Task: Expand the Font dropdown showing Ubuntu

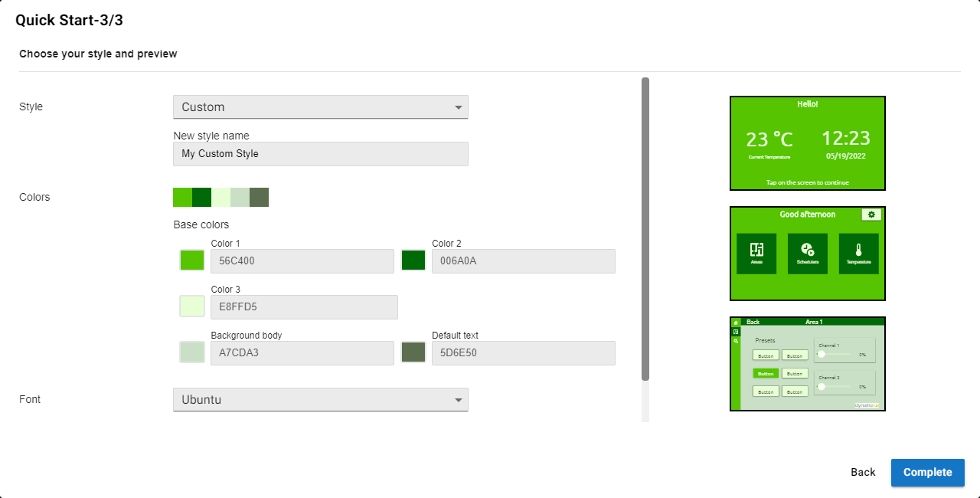Action: pos(320,399)
